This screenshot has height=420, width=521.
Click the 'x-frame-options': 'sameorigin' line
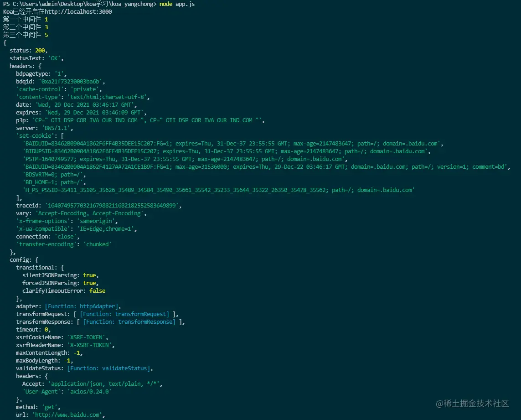pyautogui.click(x=67, y=221)
